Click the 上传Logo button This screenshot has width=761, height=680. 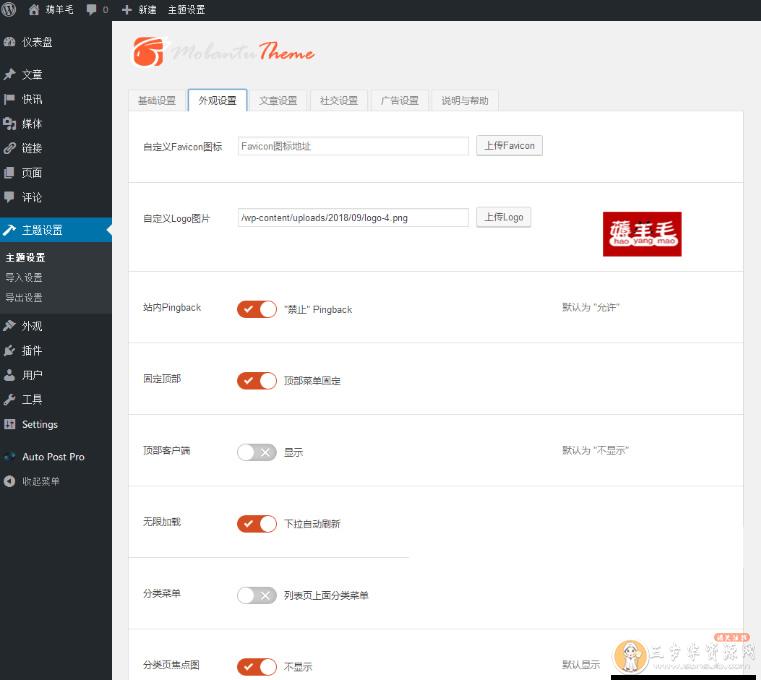pyautogui.click(x=503, y=217)
